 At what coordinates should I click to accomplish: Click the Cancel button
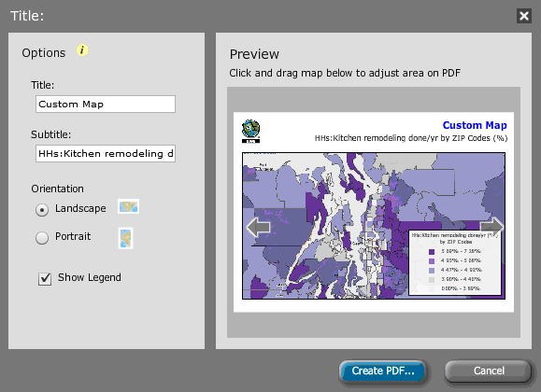(489, 371)
